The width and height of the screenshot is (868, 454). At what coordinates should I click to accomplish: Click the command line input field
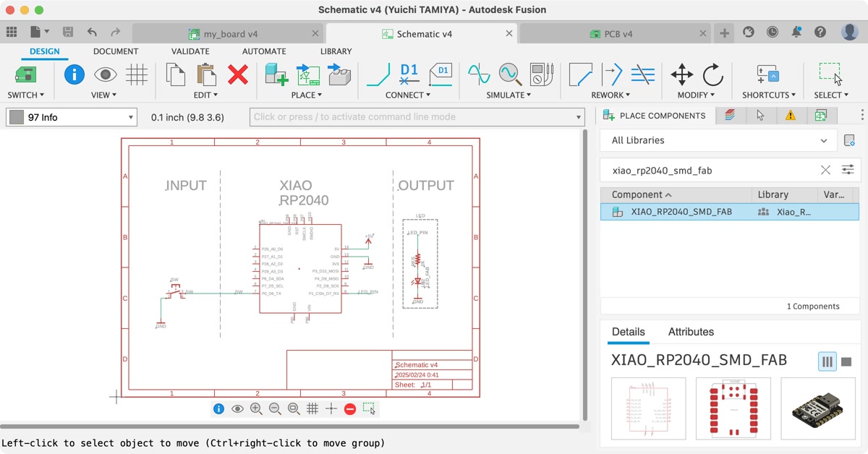tap(417, 117)
